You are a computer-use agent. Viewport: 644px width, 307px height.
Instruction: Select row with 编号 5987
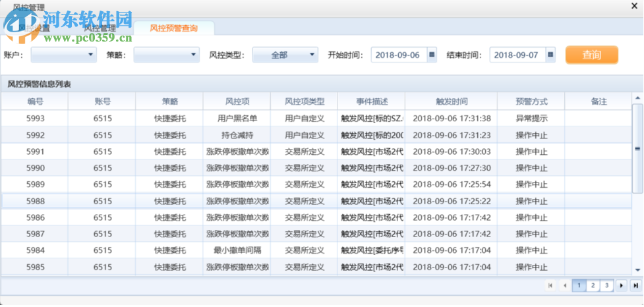click(x=316, y=234)
